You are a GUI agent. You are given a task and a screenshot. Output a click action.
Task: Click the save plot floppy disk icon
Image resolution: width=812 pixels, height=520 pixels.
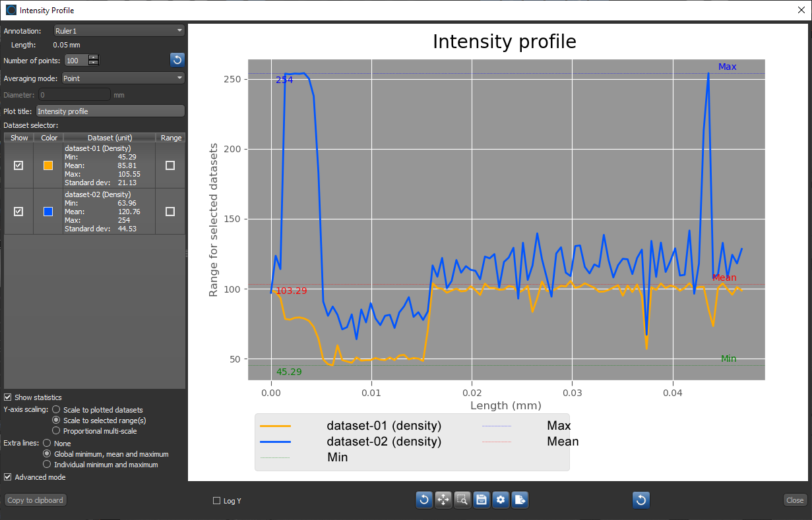click(482, 500)
